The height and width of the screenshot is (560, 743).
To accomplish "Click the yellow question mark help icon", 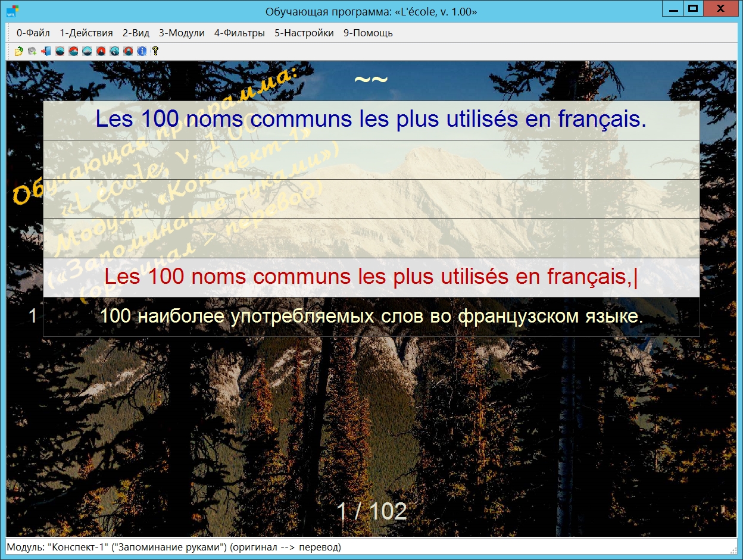I will (155, 51).
